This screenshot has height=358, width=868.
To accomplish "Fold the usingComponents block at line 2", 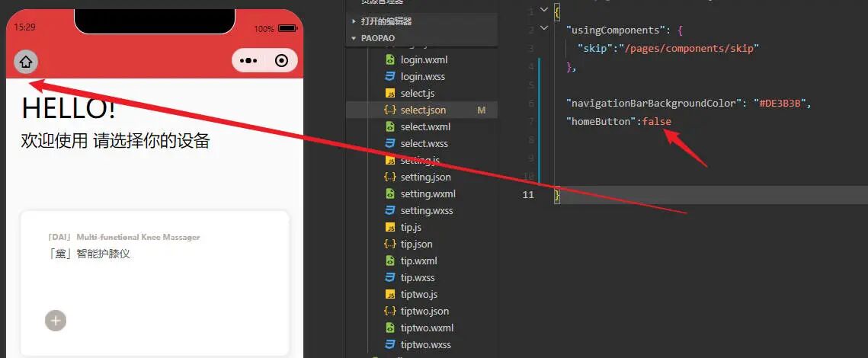I will point(543,27).
